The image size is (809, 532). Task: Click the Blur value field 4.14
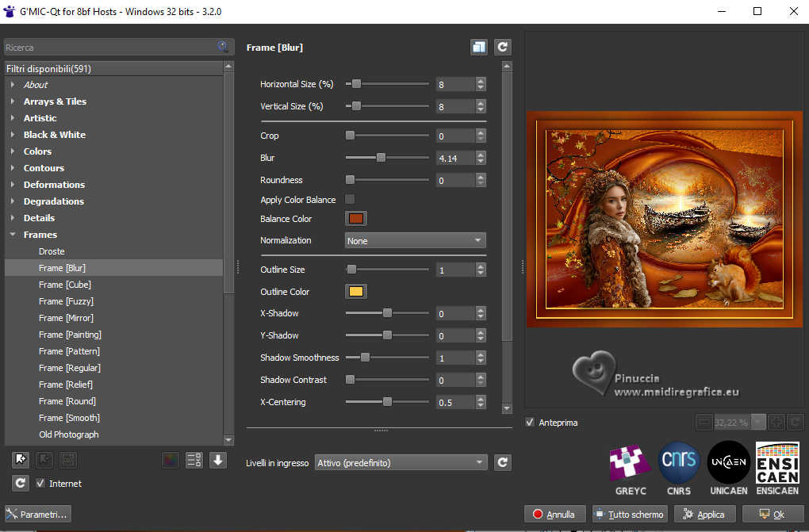[455, 158]
